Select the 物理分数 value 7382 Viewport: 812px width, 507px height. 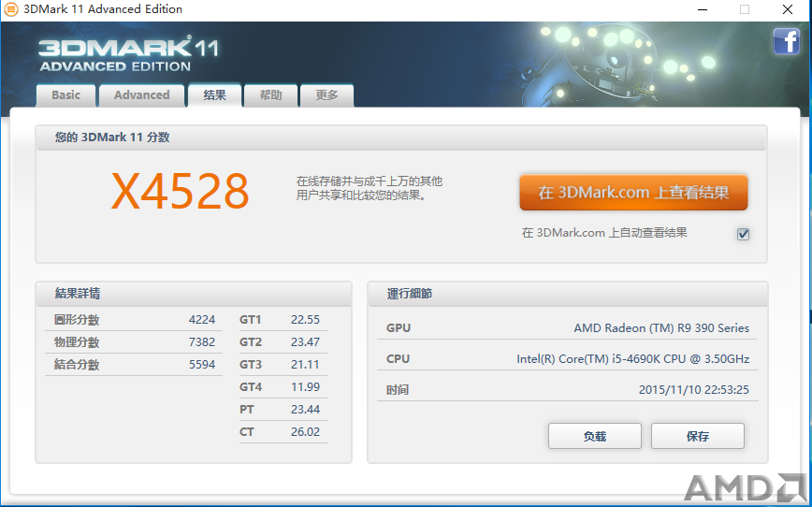pos(202,341)
